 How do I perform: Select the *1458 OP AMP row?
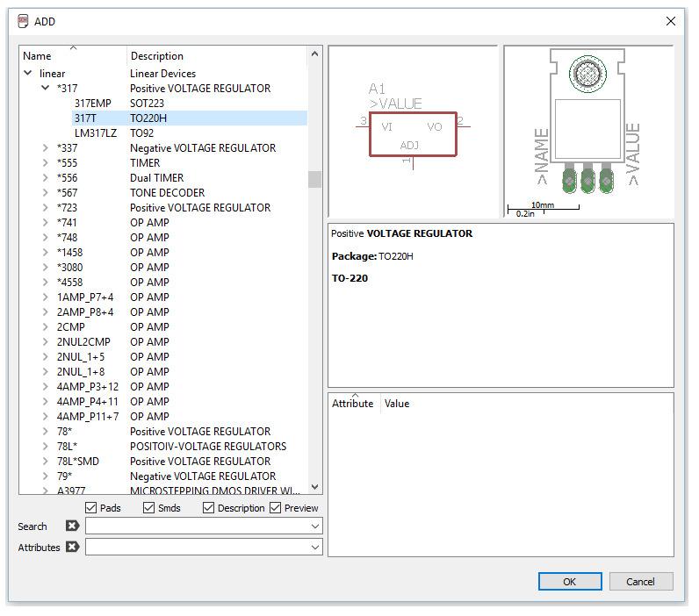(181, 252)
